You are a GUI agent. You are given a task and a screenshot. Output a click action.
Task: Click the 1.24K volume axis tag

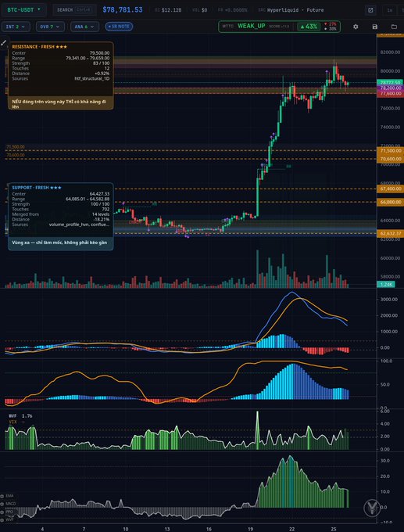pyautogui.click(x=386, y=284)
